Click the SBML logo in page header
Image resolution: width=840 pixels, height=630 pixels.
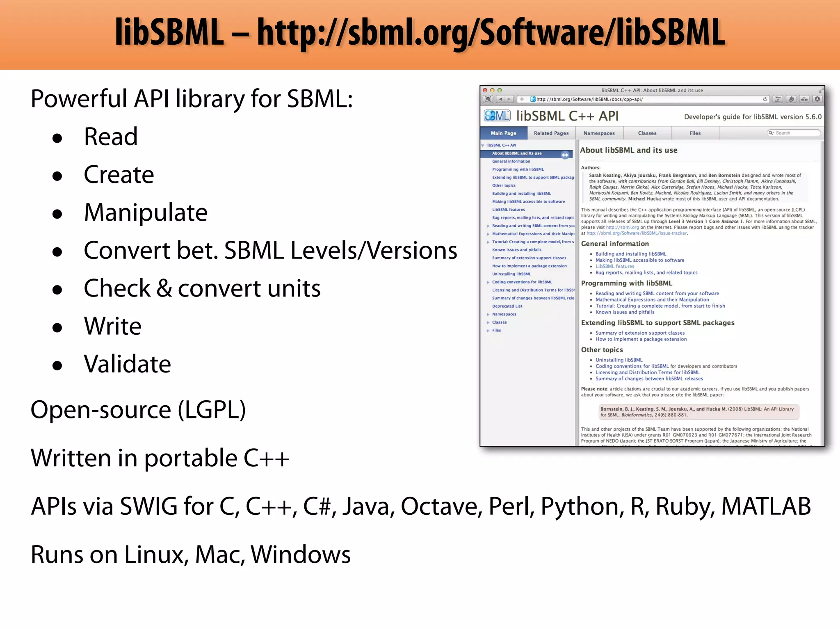click(497, 116)
